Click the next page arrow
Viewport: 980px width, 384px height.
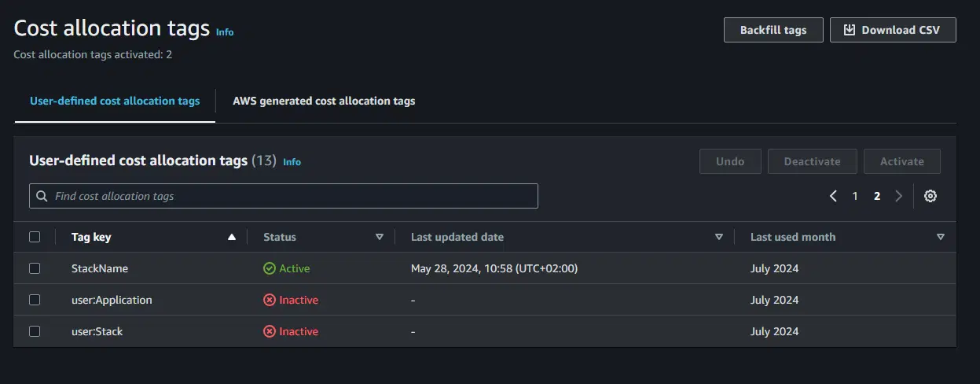click(x=899, y=196)
